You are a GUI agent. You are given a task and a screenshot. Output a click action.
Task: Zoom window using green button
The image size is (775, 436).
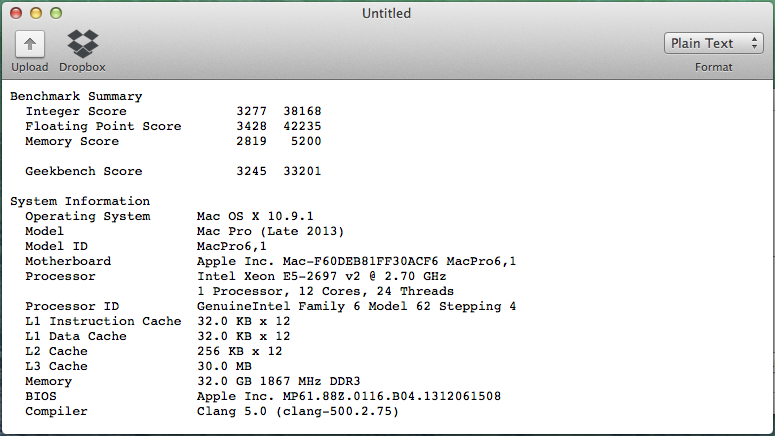click(56, 13)
